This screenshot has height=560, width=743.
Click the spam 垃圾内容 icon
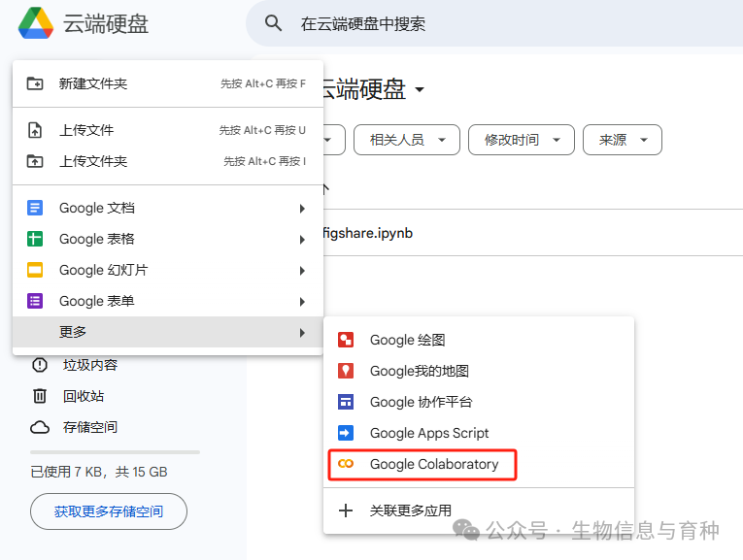pyautogui.click(x=39, y=365)
